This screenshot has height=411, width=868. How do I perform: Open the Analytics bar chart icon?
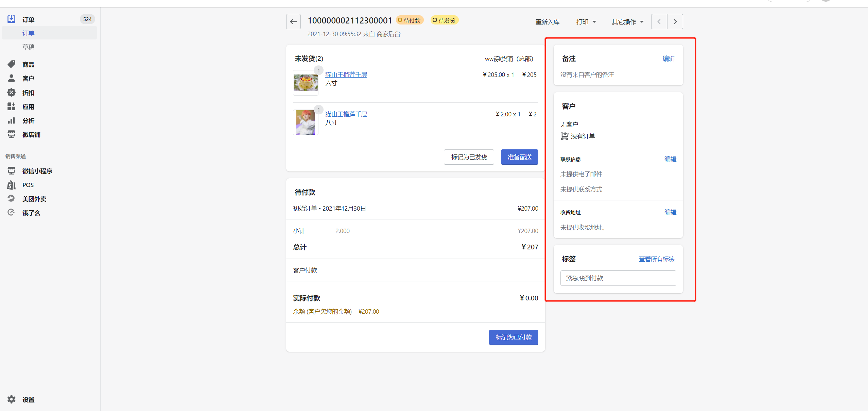[x=12, y=120]
